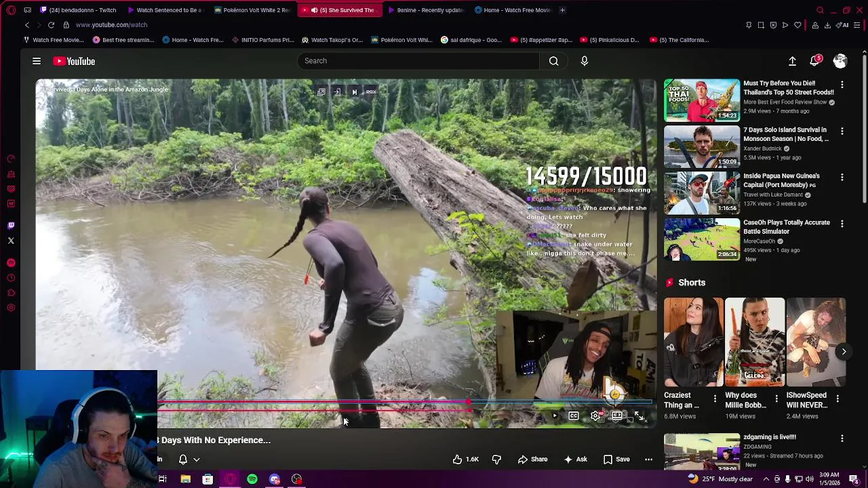
Task: Open a new browser tab with plus
Action: click(562, 10)
